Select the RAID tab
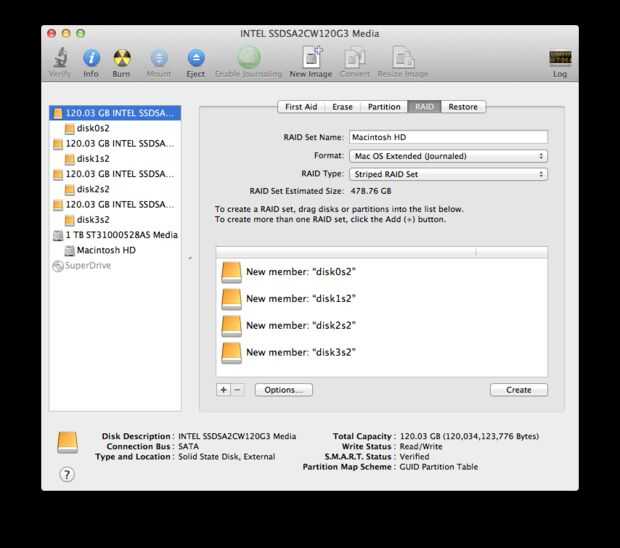This screenshot has height=548, width=620. (x=424, y=107)
